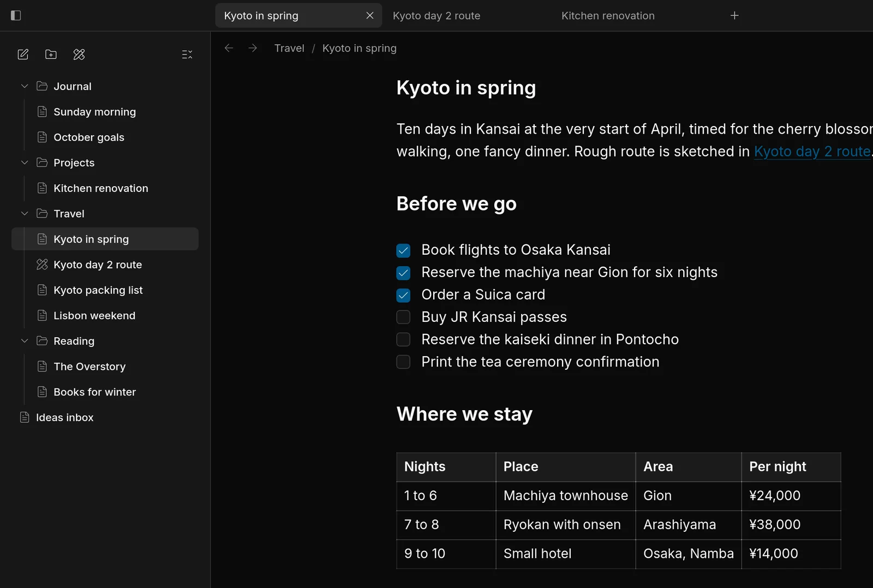
Task: Click the Journal folder icon
Action: coord(42,86)
